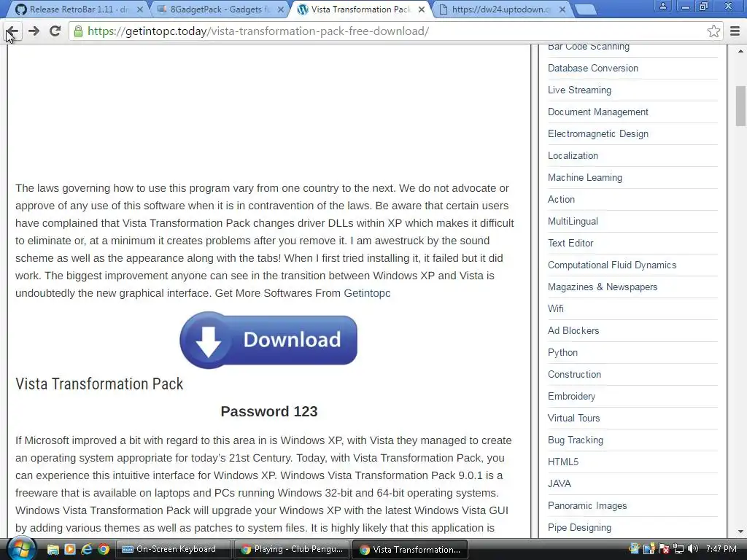Open MultiLingual category
This screenshot has height=560, width=747.
point(573,222)
